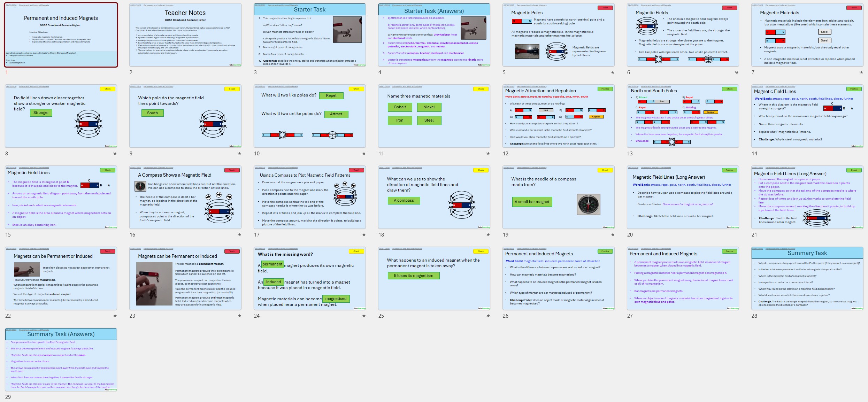Viewport: 868px width, 402px height.
Task: Click the star icon beneath slide 19
Action: 612,235
